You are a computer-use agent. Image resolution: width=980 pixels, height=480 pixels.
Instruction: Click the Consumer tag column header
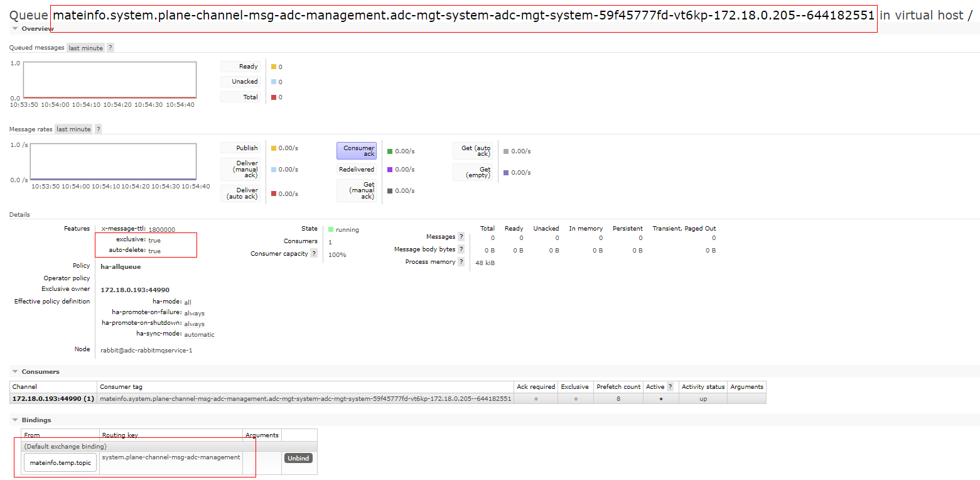pyautogui.click(x=305, y=387)
